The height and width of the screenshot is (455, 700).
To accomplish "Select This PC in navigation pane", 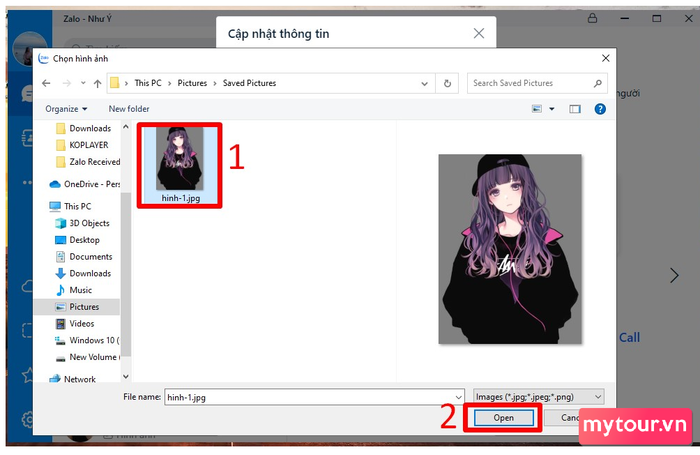I will (x=71, y=206).
